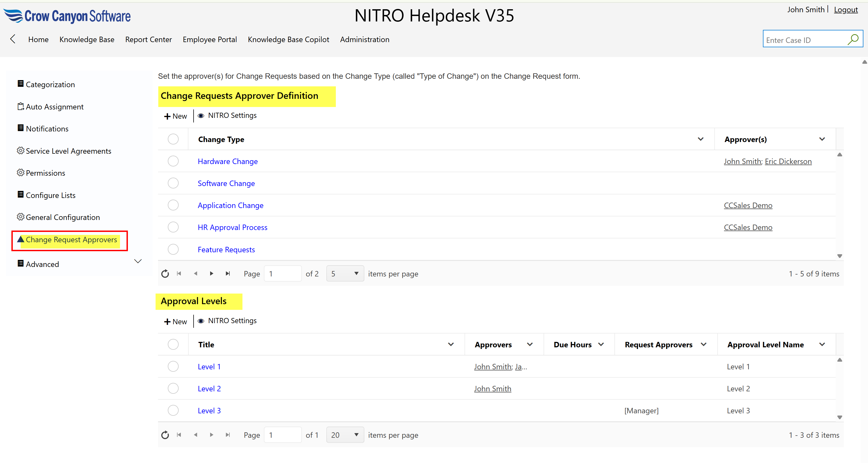Open items per page dropdown showing 5
The image size is (868, 463).
tap(345, 274)
